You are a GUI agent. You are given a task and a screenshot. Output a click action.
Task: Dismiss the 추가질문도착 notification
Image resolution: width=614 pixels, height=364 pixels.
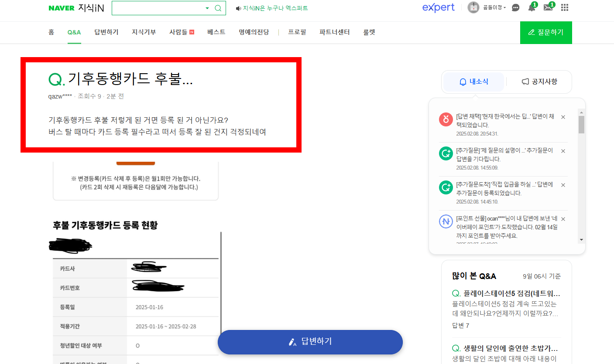563,185
